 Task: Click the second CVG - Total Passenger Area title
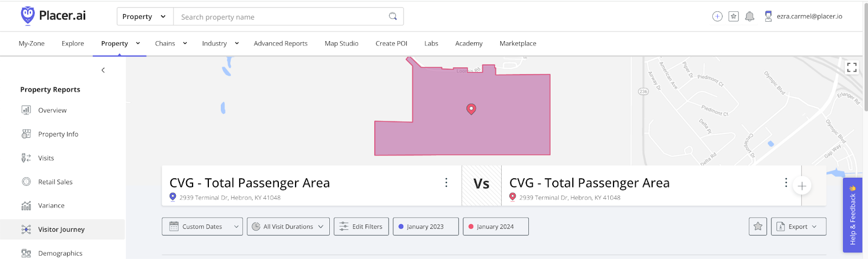[x=589, y=183]
